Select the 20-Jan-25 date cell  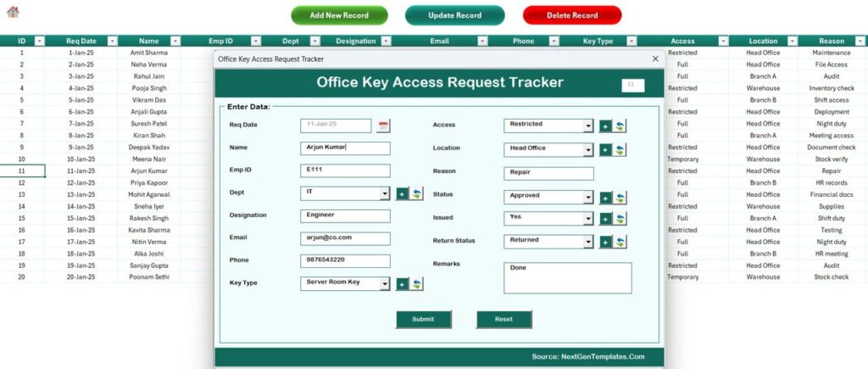(x=81, y=277)
